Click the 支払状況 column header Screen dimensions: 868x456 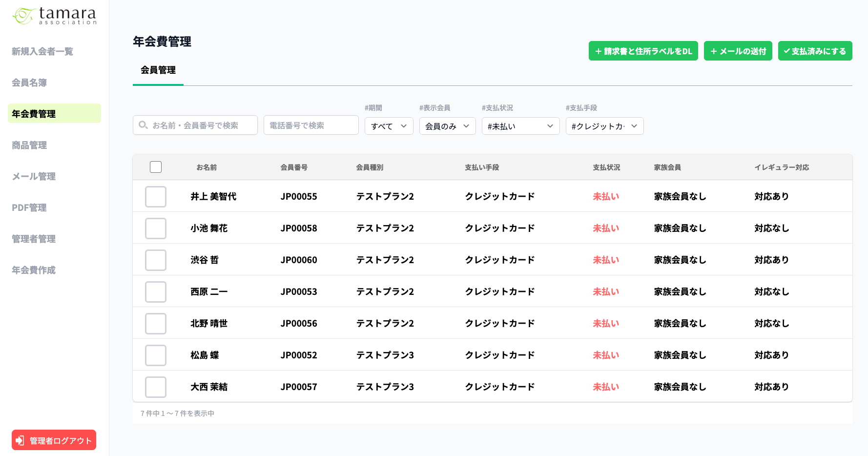tap(606, 167)
